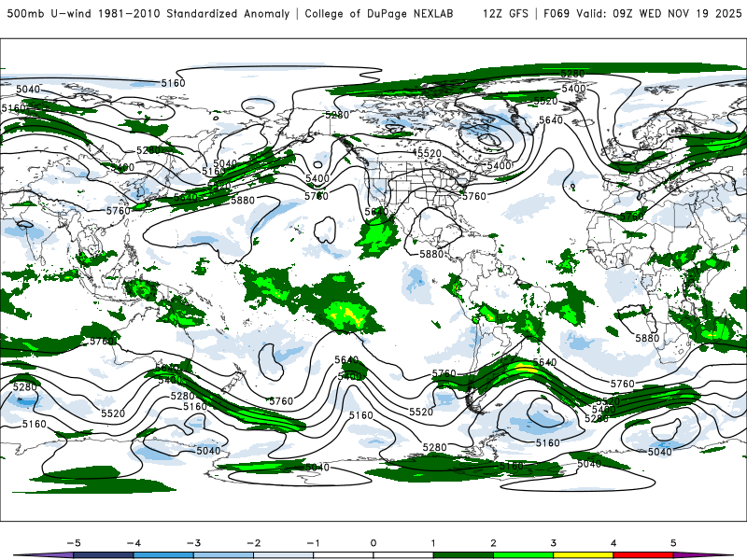
Task: Click the light blue segment between -3 and -2
Action: 223,555
